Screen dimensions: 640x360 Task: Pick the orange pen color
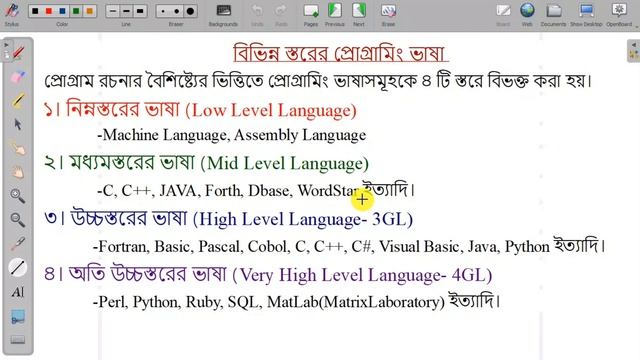point(89,11)
